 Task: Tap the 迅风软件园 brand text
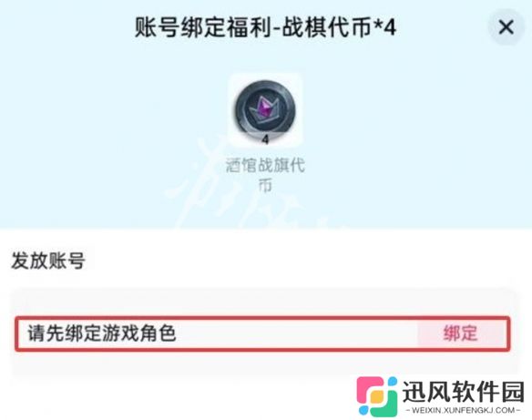(x=463, y=392)
